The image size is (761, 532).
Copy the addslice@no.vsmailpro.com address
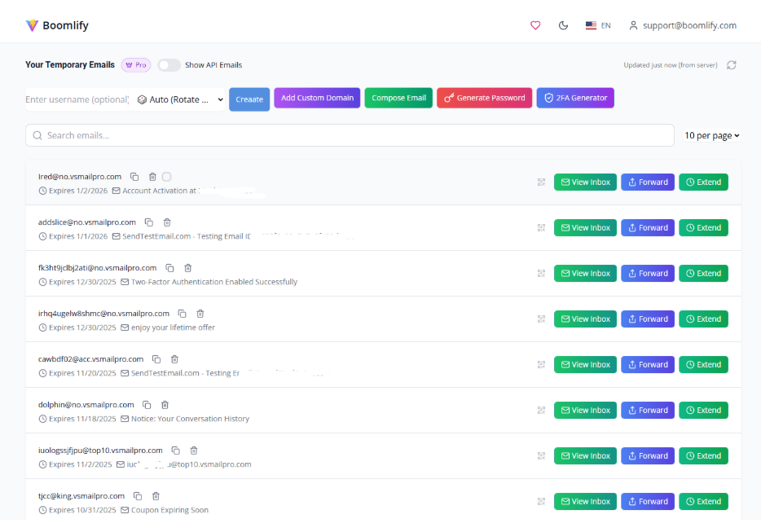click(149, 222)
